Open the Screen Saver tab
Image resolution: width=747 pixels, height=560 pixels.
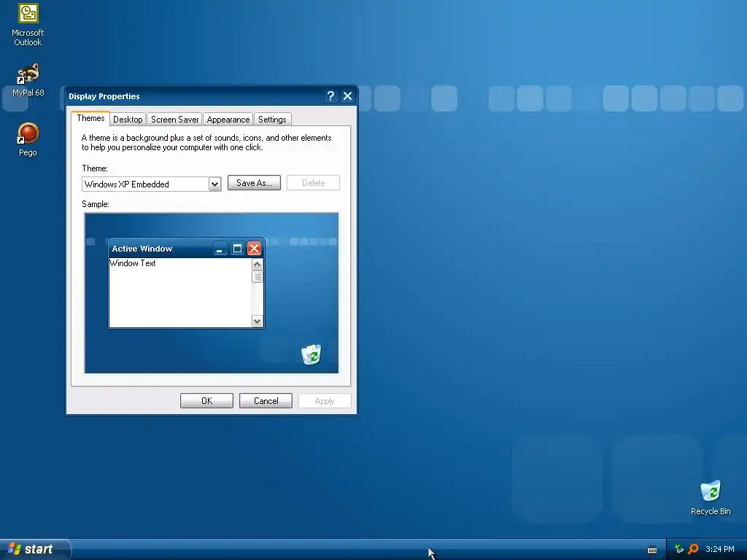pos(175,120)
